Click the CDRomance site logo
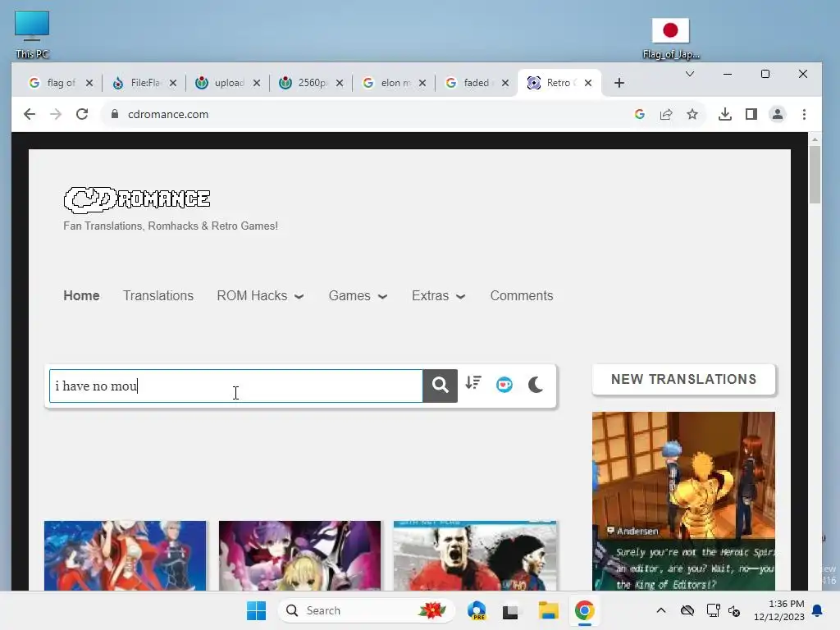Image resolution: width=840 pixels, height=630 pixels. pyautogui.click(x=137, y=199)
